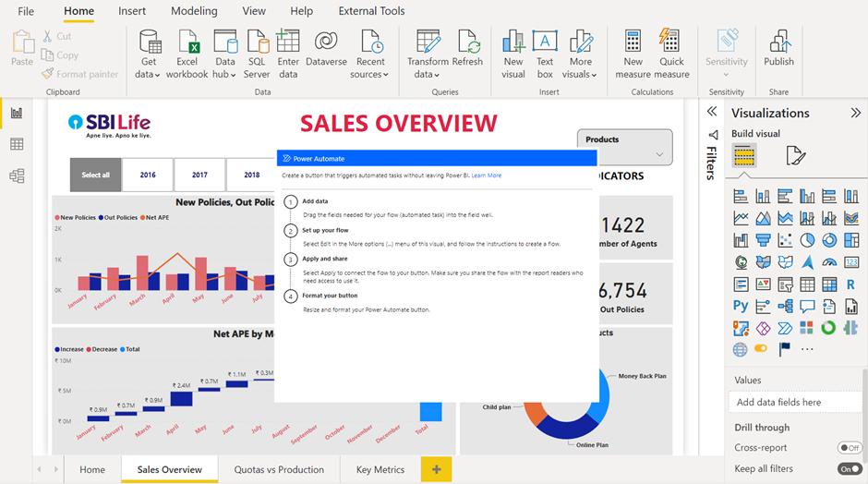Pick the Waterfall chart visual
Viewport: 868px width, 484px height.
tap(741, 240)
